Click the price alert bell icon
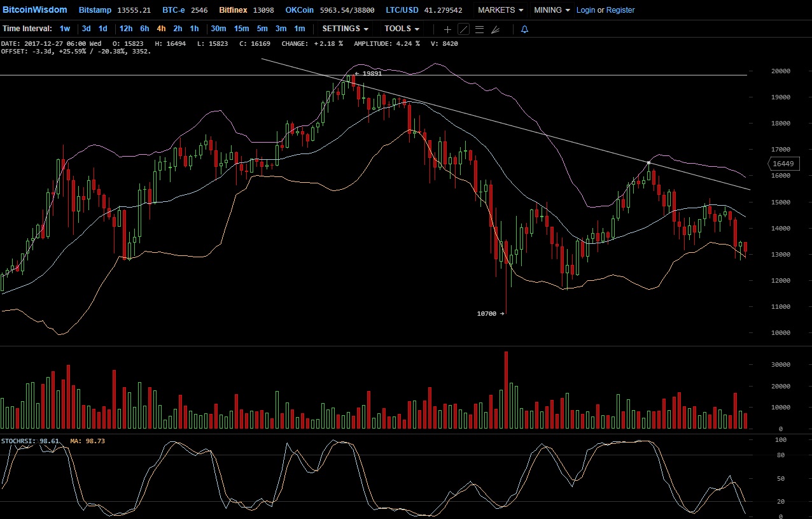812x519 pixels. (524, 29)
